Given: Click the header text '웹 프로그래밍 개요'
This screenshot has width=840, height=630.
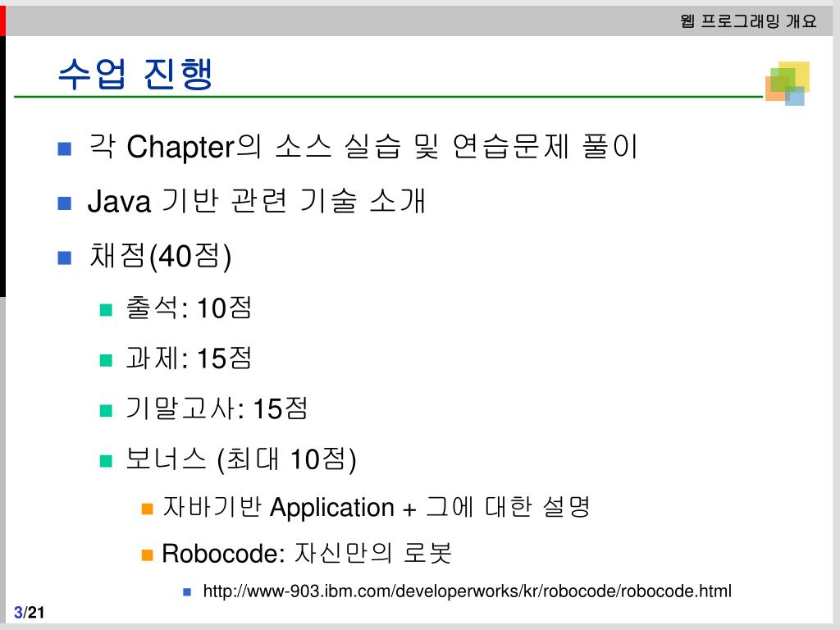Looking at the screenshot, I should tap(748, 21).
